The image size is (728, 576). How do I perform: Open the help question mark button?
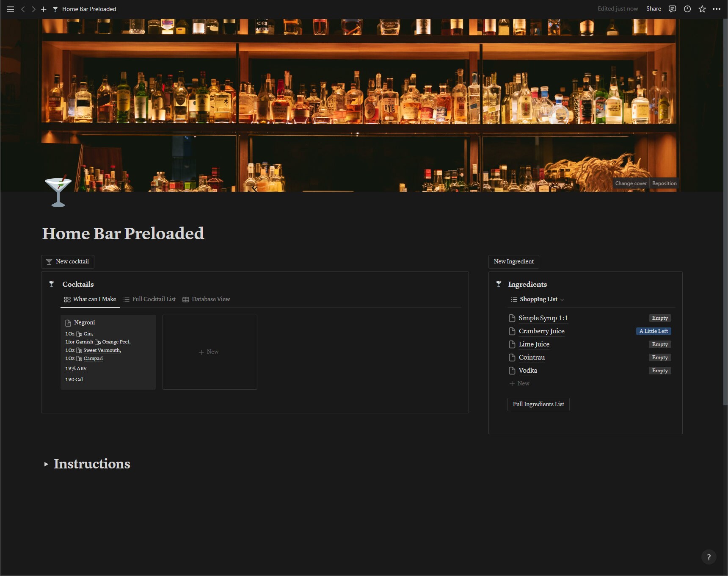[x=709, y=557]
